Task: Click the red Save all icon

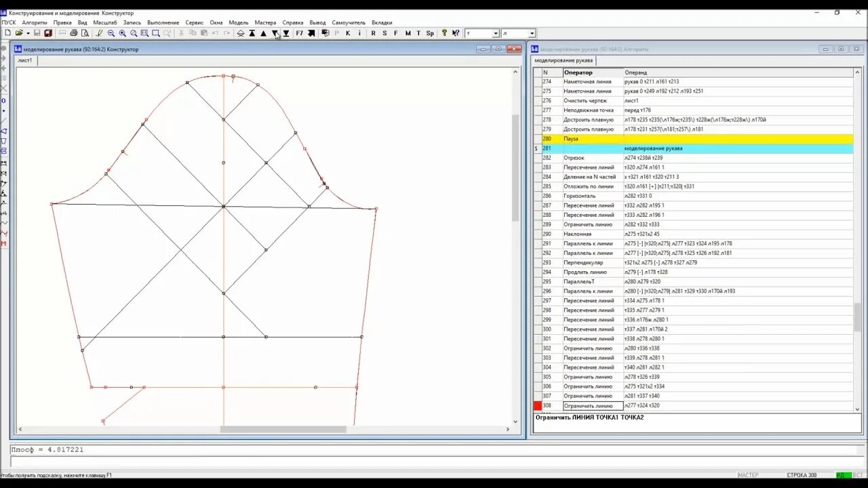Action: coord(48,33)
